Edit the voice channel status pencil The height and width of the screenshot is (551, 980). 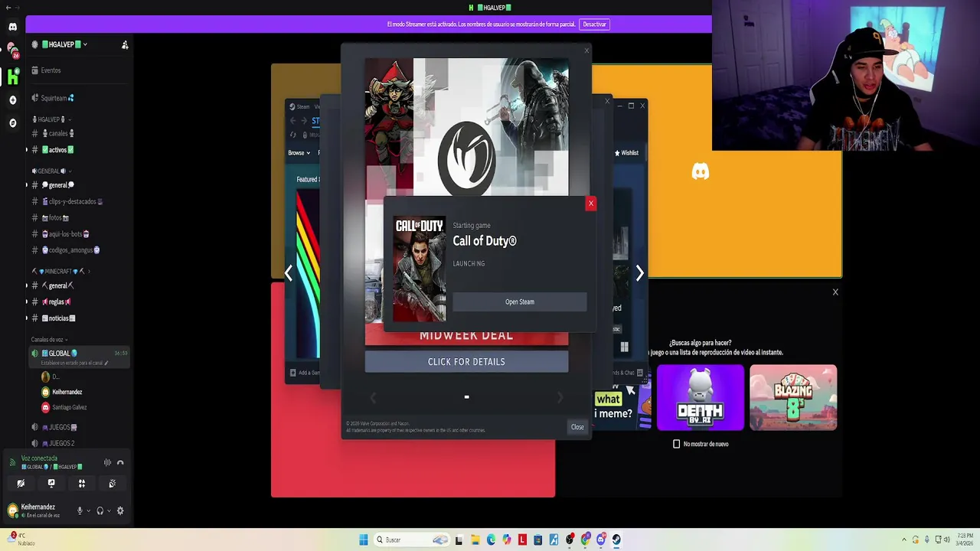tap(106, 363)
